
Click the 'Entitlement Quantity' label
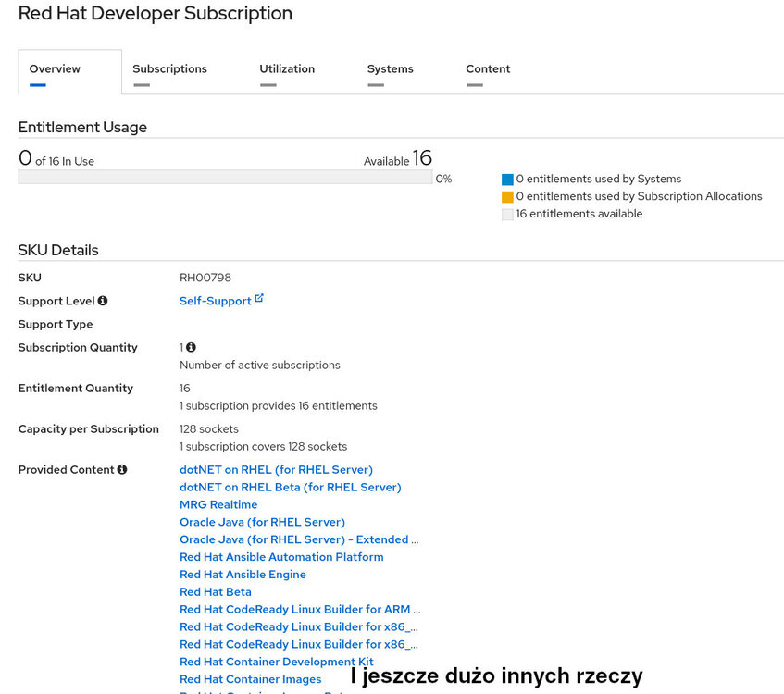pos(76,388)
